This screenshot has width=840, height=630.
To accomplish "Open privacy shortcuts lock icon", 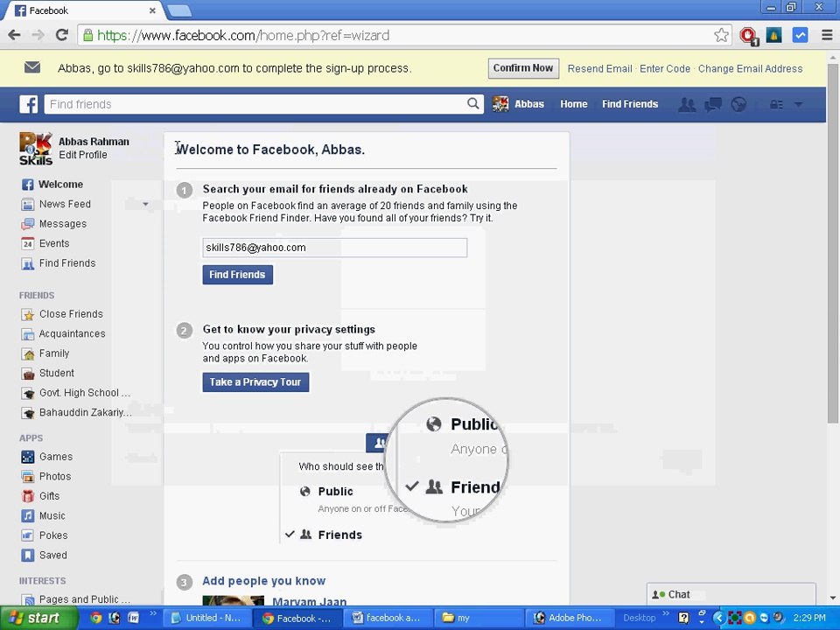I will tap(776, 104).
